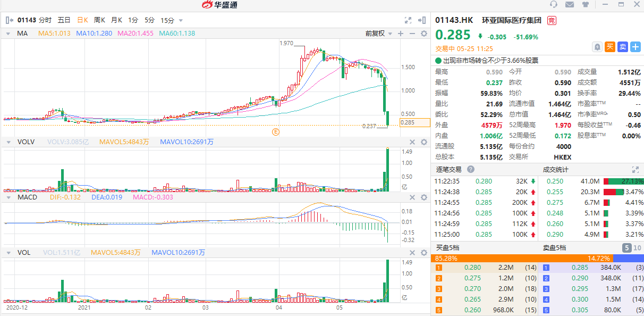Switch to the 周K weekly chart tab

tap(99, 20)
